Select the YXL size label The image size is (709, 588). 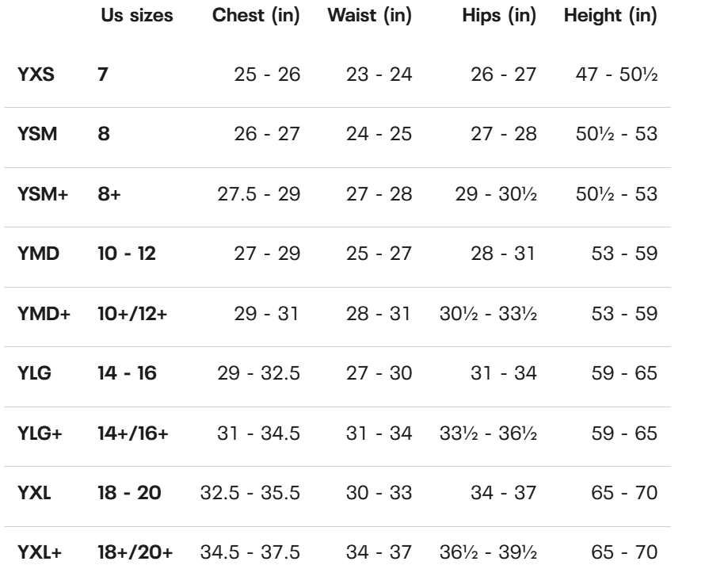34,493
